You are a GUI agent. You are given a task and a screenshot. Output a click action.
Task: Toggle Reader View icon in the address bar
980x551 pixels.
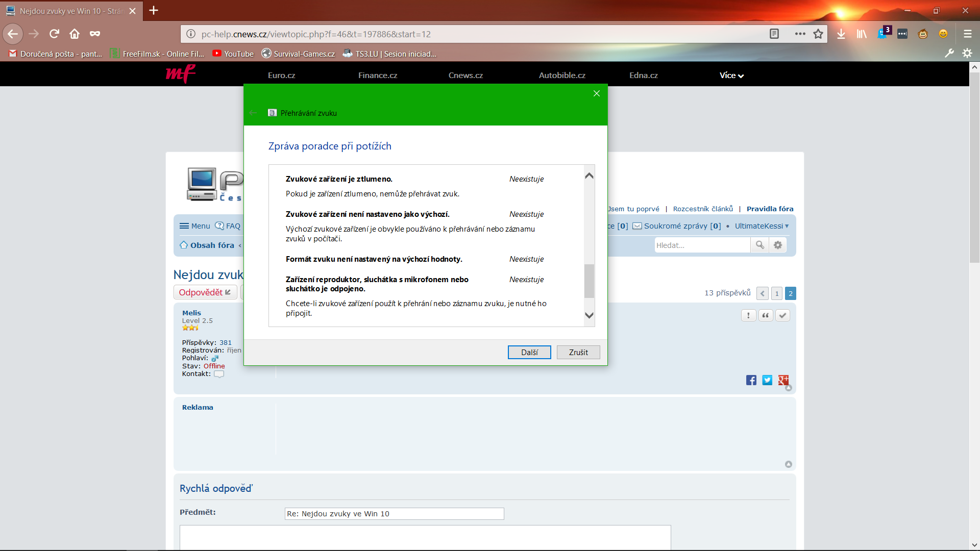tap(774, 34)
